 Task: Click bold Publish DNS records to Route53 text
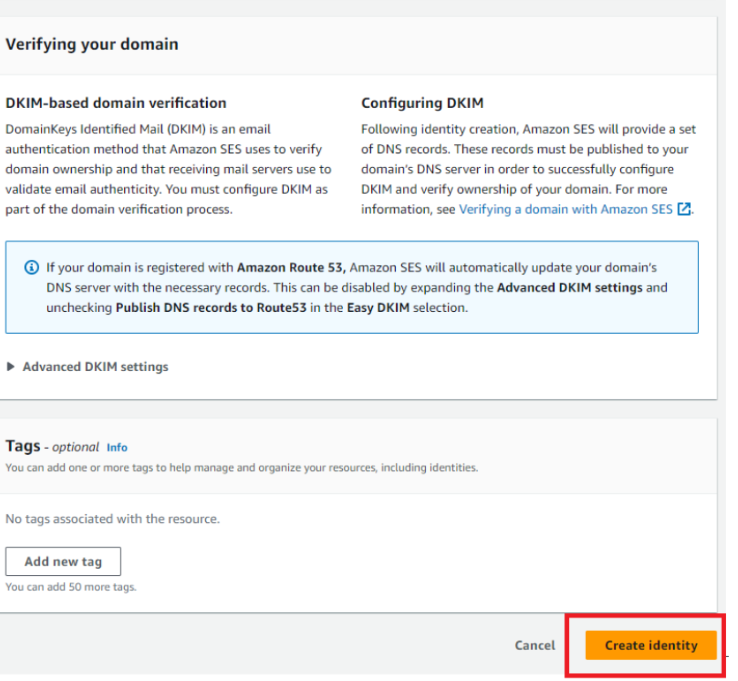[211, 307]
